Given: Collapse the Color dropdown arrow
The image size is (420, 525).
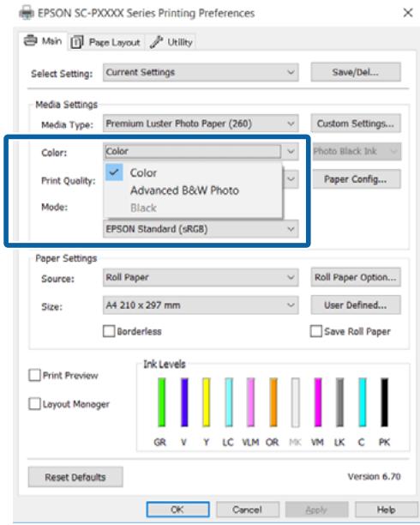Looking at the screenshot, I should click(x=291, y=151).
